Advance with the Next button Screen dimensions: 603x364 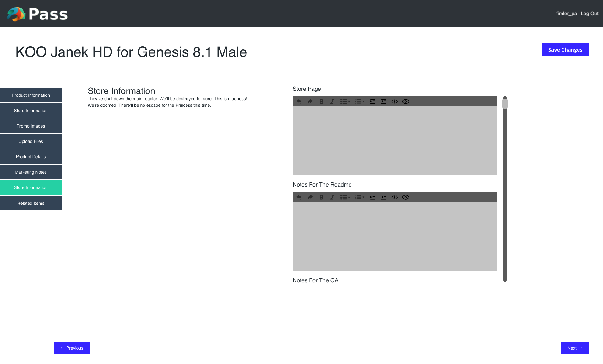click(x=575, y=348)
